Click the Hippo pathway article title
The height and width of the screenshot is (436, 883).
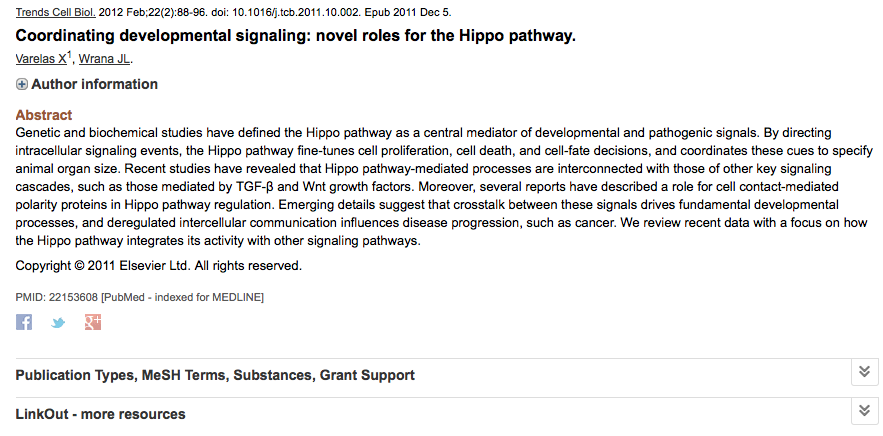296,35
